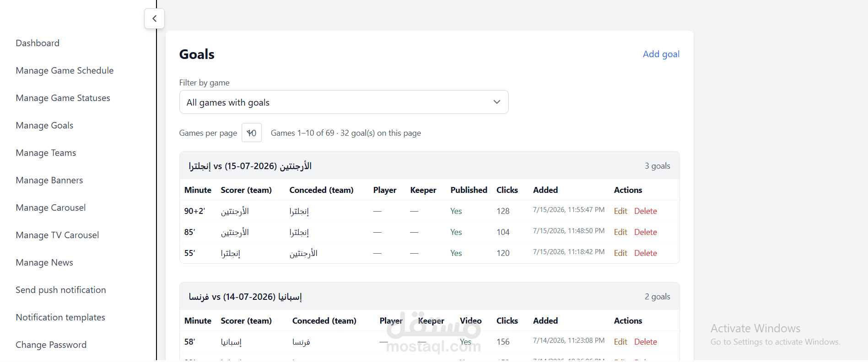Image resolution: width=868 pixels, height=362 pixels.
Task: Open the Filter by game dropdown
Action: point(344,102)
